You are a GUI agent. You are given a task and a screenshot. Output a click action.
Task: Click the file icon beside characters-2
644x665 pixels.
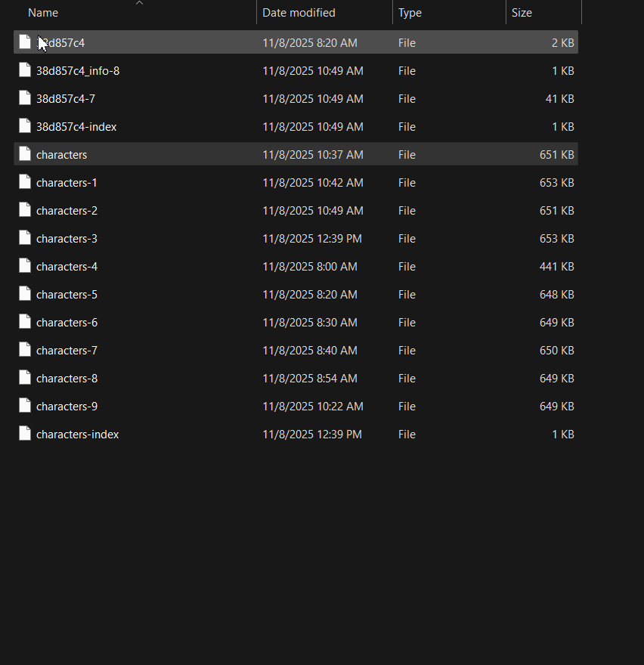click(25, 210)
